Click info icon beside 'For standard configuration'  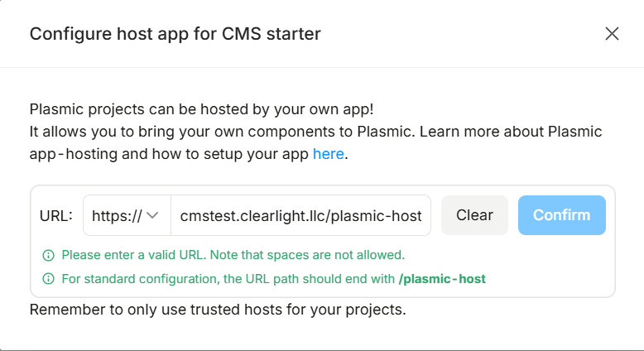[x=50, y=279]
